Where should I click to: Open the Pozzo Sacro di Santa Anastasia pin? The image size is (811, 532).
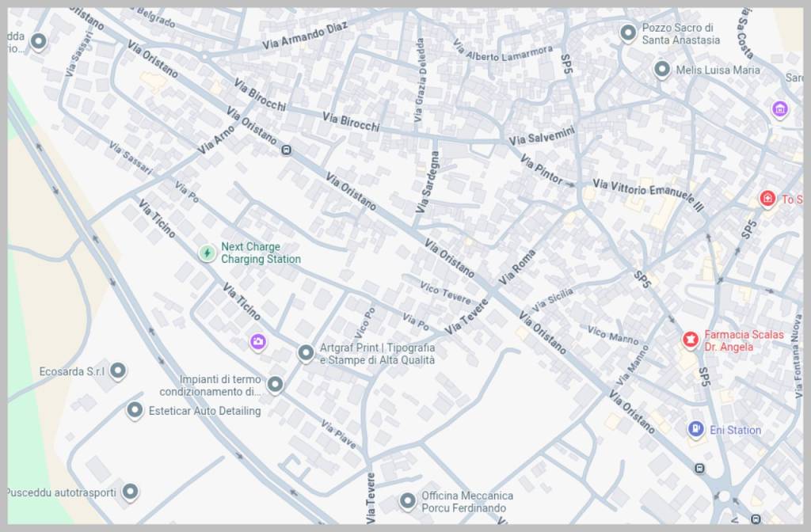628,32
